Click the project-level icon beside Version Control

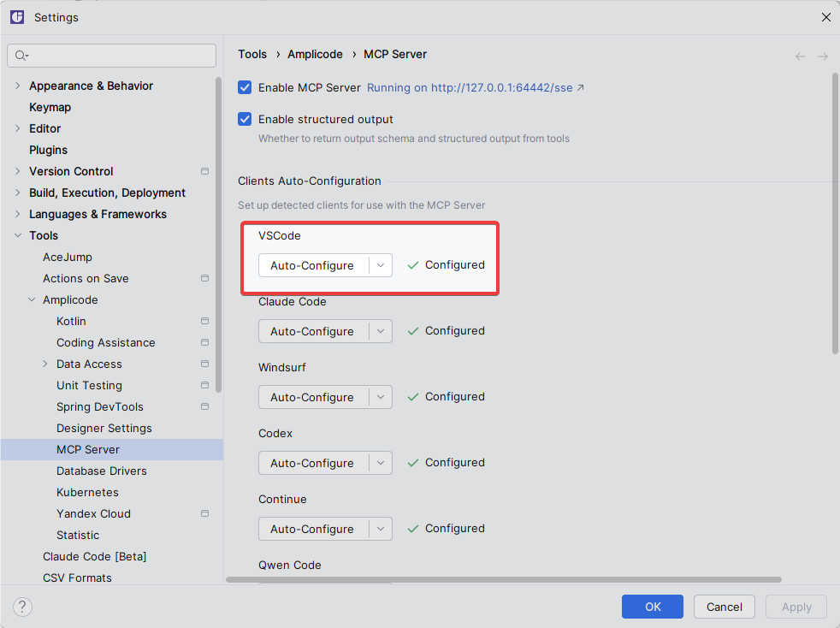(x=204, y=171)
